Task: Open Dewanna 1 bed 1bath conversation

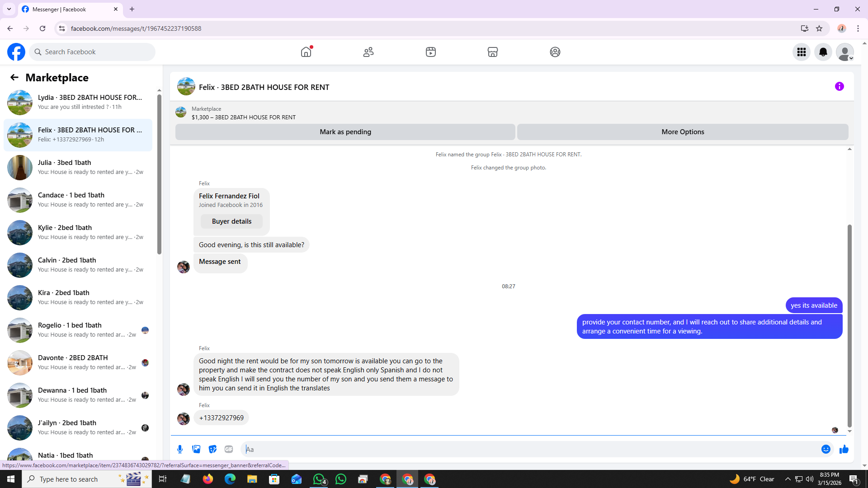Action: pyautogui.click(x=78, y=395)
